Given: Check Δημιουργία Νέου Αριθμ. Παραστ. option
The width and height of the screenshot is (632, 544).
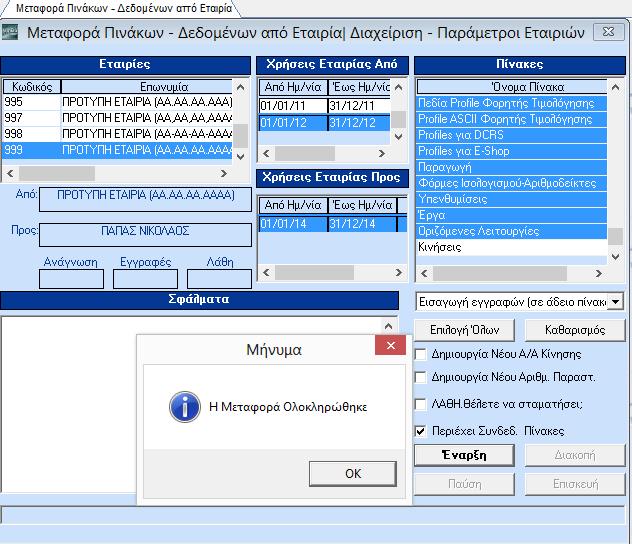Looking at the screenshot, I should click(420, 378).
